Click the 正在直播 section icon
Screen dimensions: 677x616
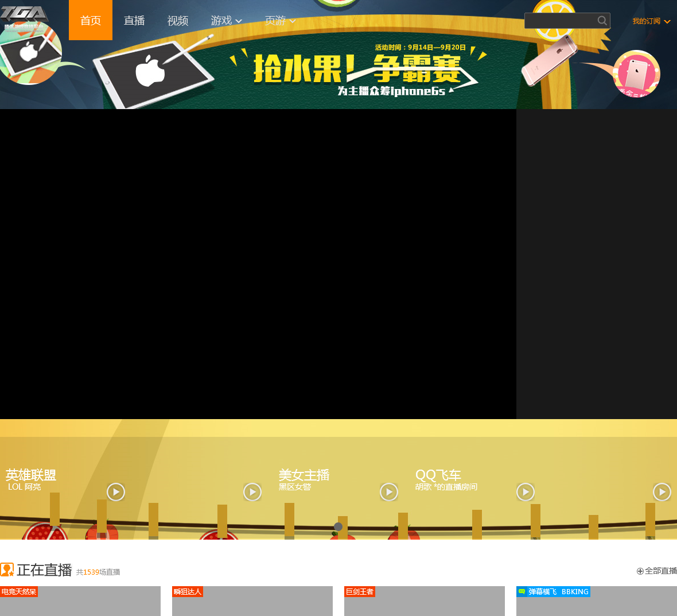7,569
